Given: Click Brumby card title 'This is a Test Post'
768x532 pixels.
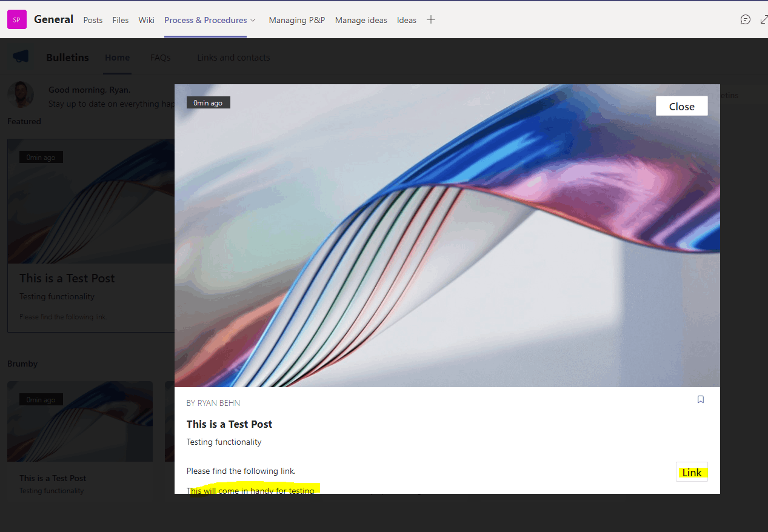Looking at the screenshot, I should point(53,478).
